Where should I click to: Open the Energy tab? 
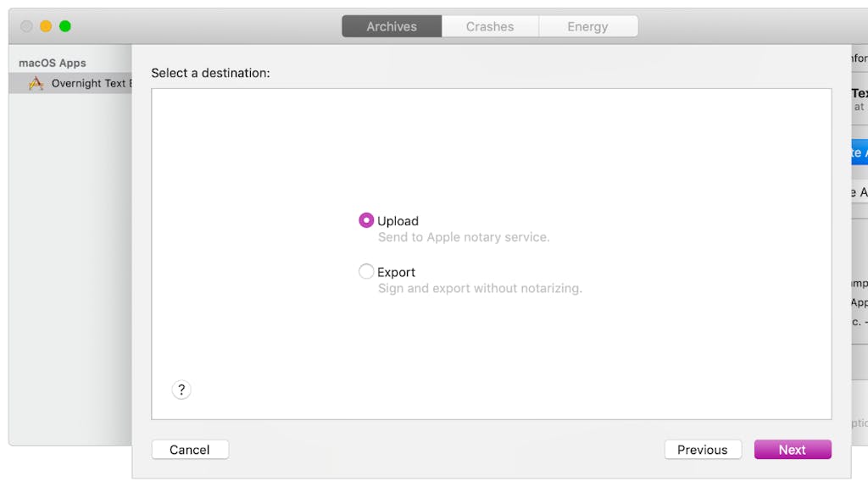[x=588, y=26]
